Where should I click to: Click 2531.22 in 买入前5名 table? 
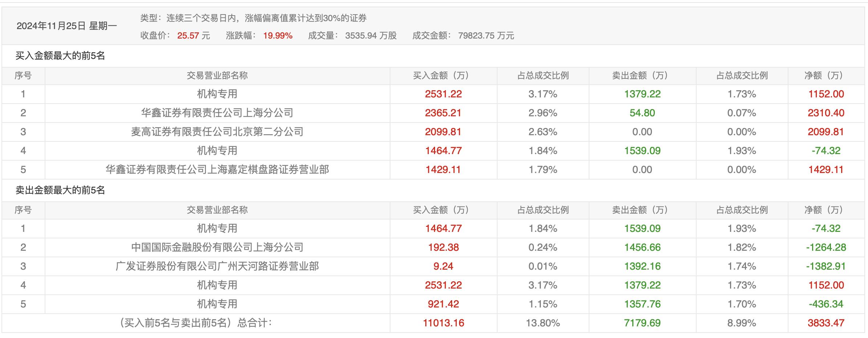[x=443, y=94]
